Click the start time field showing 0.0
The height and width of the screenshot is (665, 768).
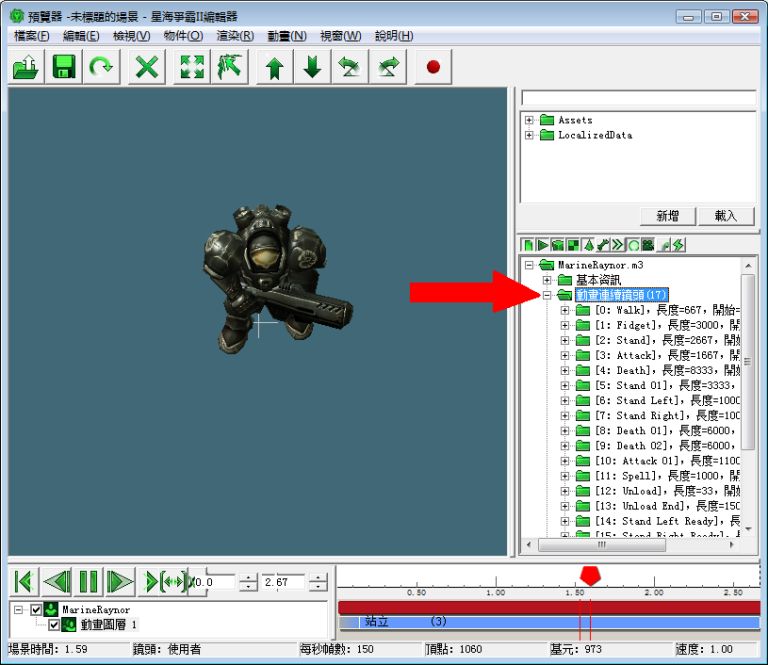coord(215,582)
